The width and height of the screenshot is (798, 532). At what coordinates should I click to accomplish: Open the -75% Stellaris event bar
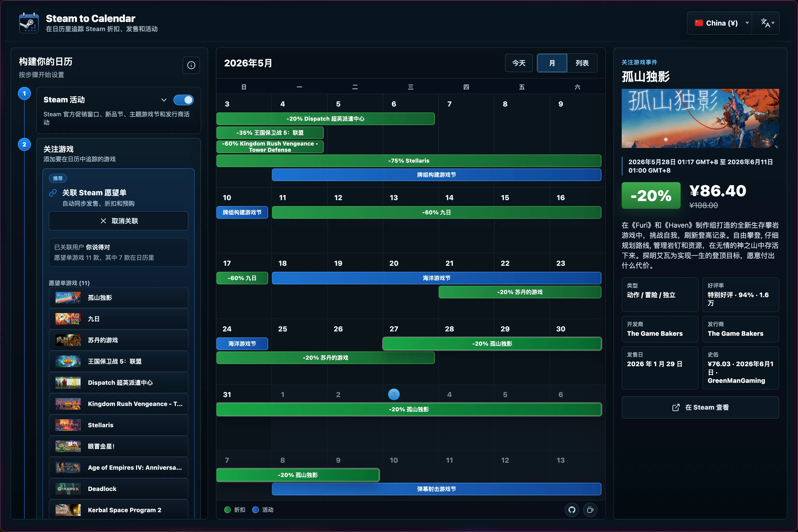pos(409,161)
